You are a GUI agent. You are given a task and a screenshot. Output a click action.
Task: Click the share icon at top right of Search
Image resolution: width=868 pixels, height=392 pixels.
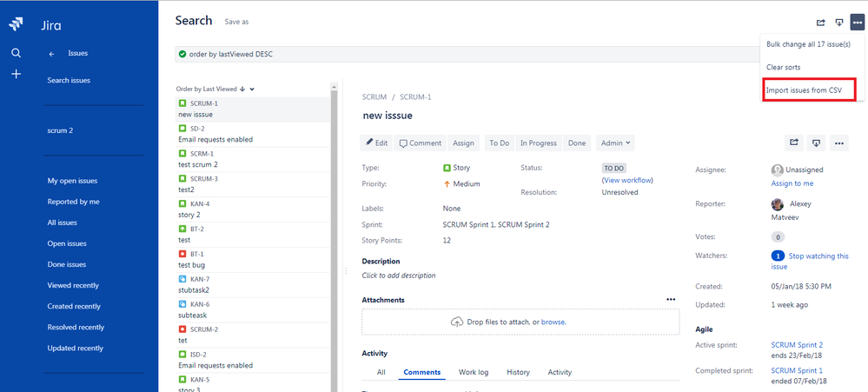(821, 23)
